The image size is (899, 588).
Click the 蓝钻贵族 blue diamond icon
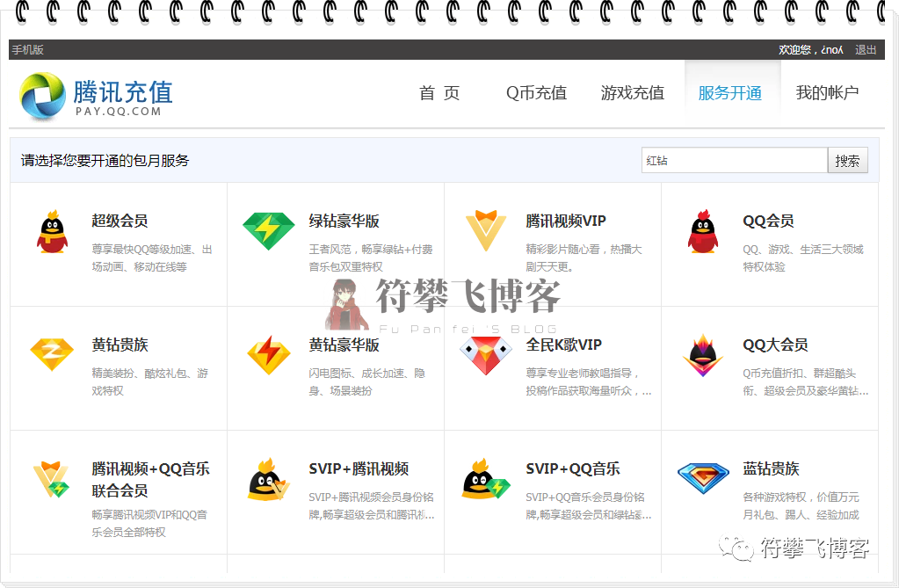point(703,478)
